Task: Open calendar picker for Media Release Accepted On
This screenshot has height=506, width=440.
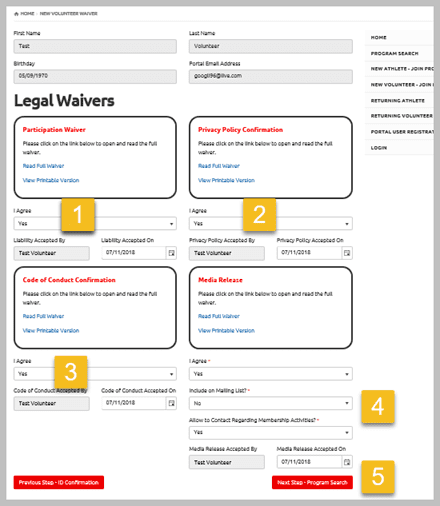Action: point(347,462)
